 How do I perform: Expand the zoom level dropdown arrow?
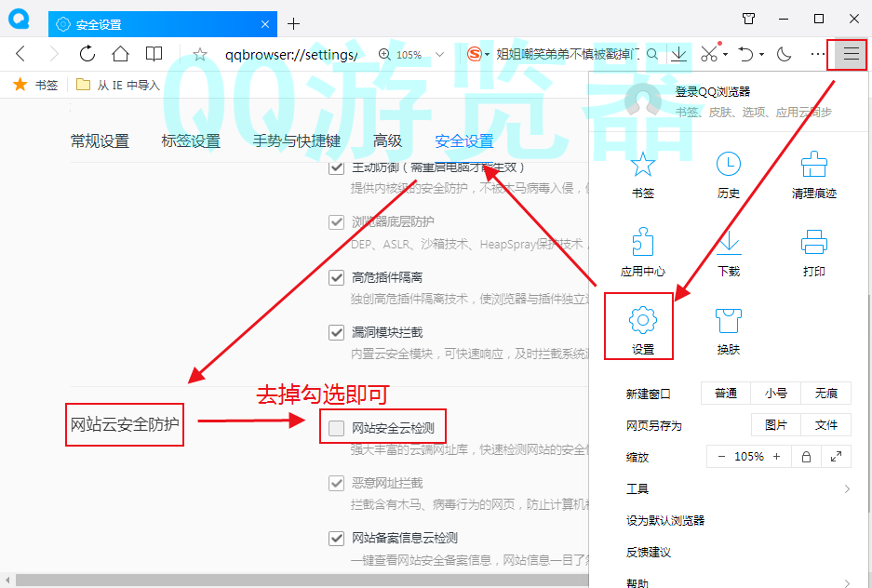click(440, 55)
